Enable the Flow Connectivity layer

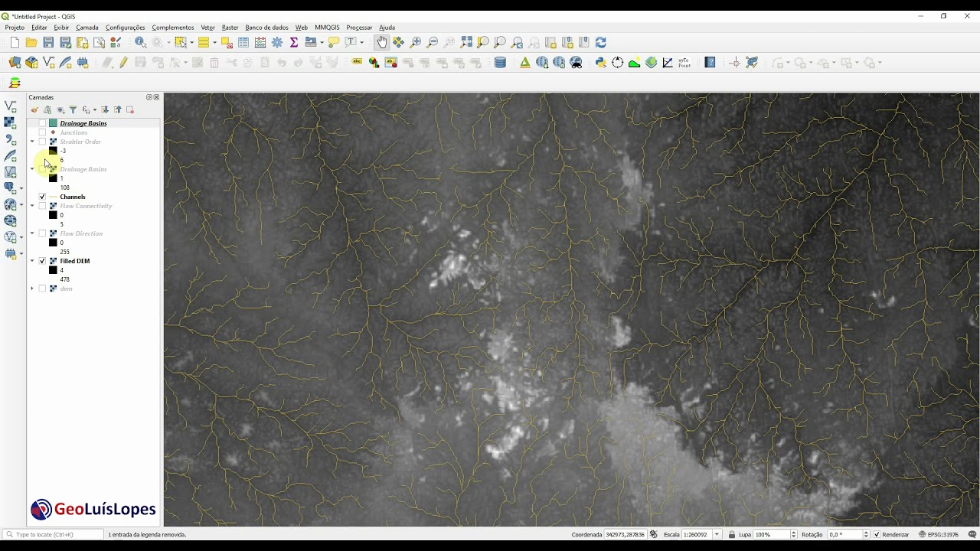(42, 206)
